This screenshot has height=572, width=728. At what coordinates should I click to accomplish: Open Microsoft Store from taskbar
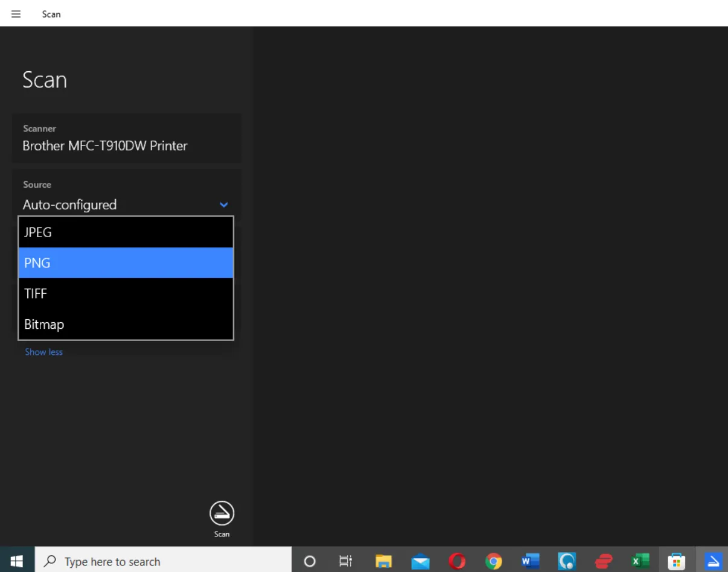677,562
